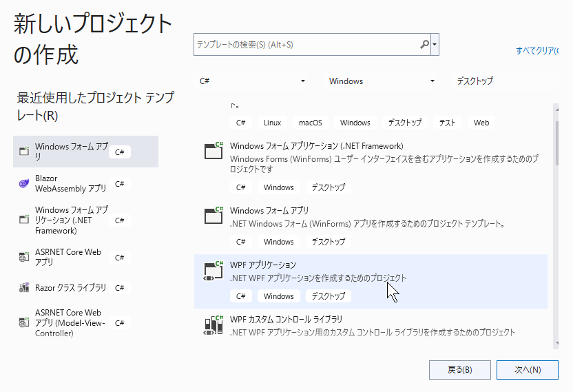Select recent Windows フォーム アプリ template
The height and width of the screenshot is (392, 573).
pyautogui.click(x=85, y=152)
